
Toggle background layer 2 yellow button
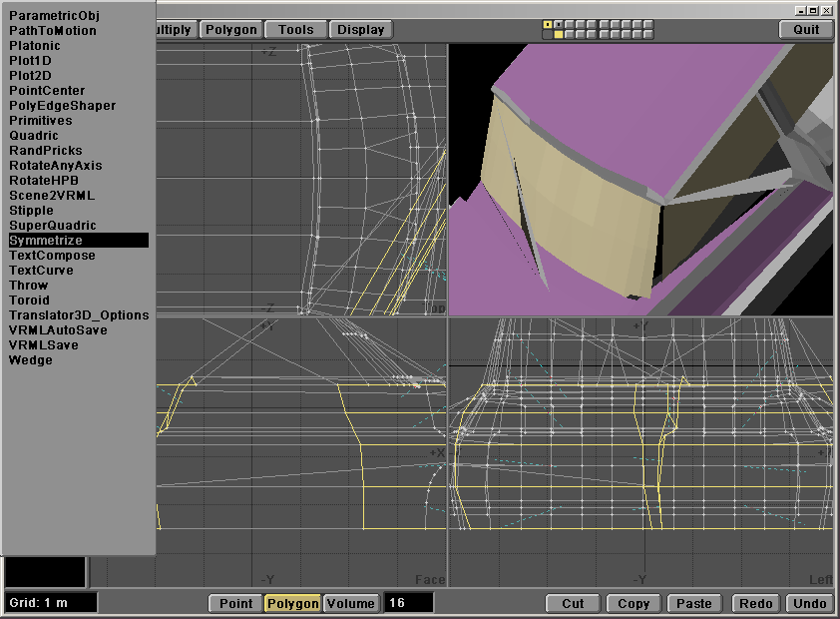[x=559, y=35]
